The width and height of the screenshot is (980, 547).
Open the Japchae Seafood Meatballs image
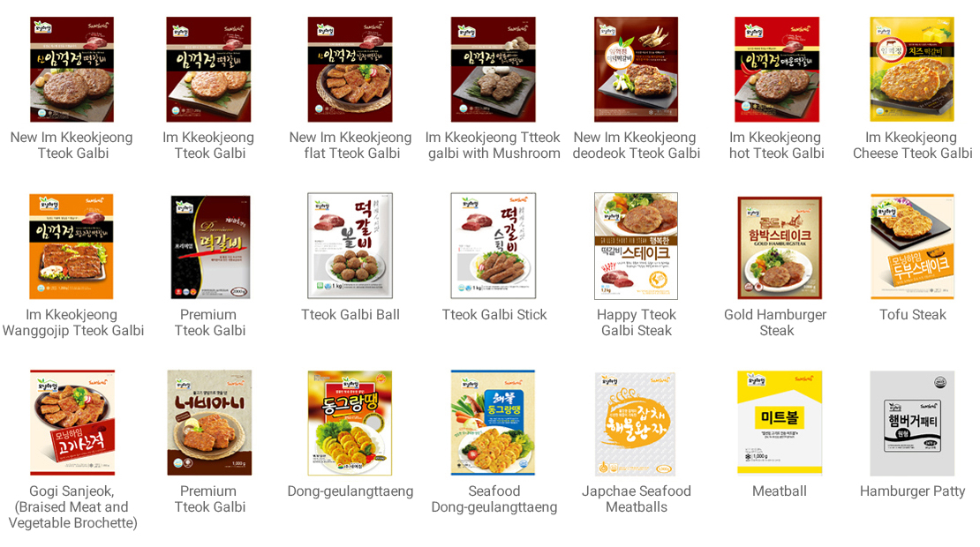point(635,424)
